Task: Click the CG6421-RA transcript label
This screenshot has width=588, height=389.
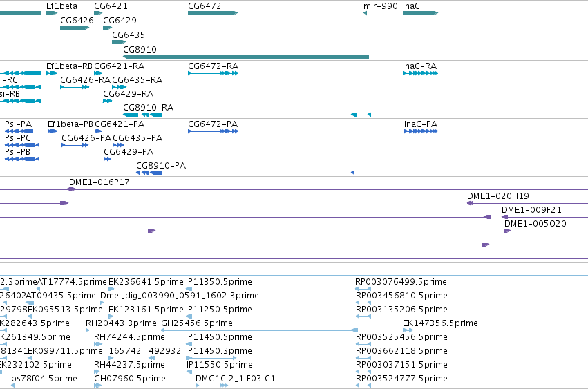Action: tap(120, 66)
